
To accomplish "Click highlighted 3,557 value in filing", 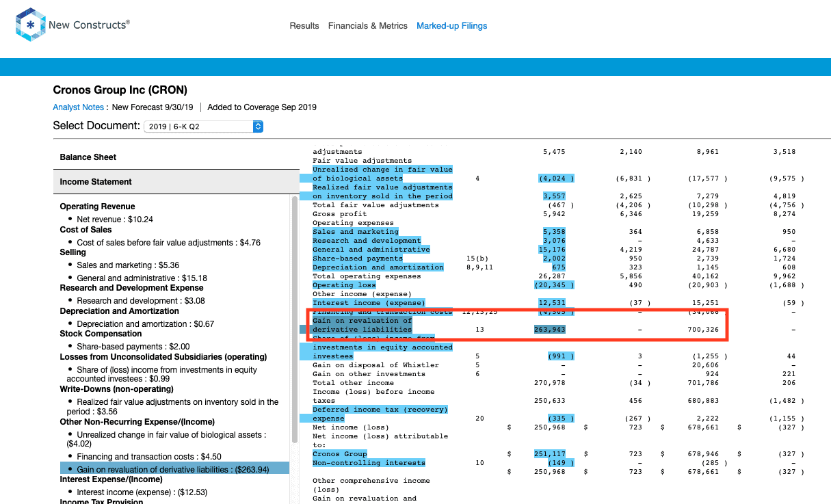I will pos(554,196).
